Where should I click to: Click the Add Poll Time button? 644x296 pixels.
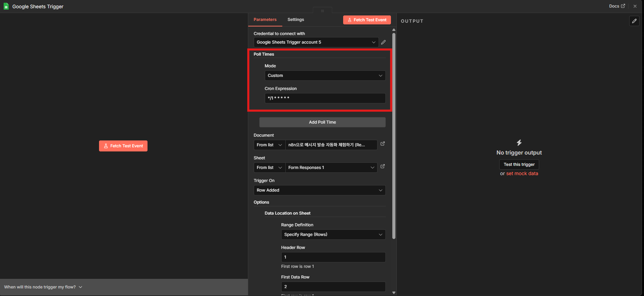click(322, 122)
